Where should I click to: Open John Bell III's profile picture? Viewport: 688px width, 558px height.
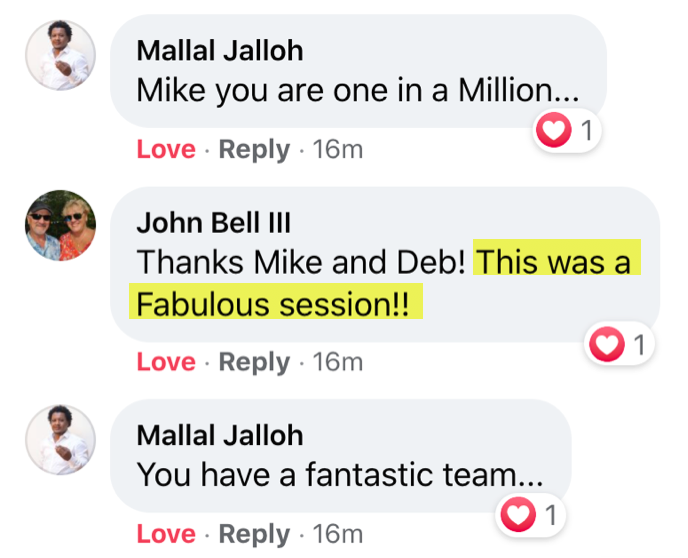click(x=61, y=225)
